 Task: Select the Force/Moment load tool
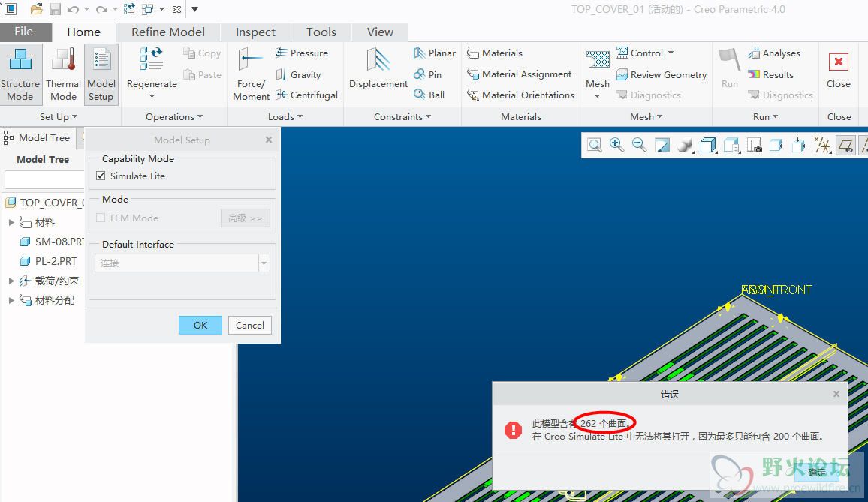coord(251,75)
